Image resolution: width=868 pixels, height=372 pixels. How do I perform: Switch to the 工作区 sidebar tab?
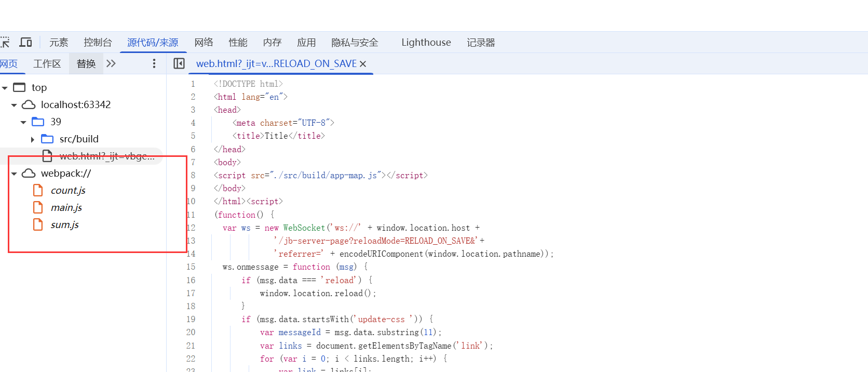(x=47, y=63)
